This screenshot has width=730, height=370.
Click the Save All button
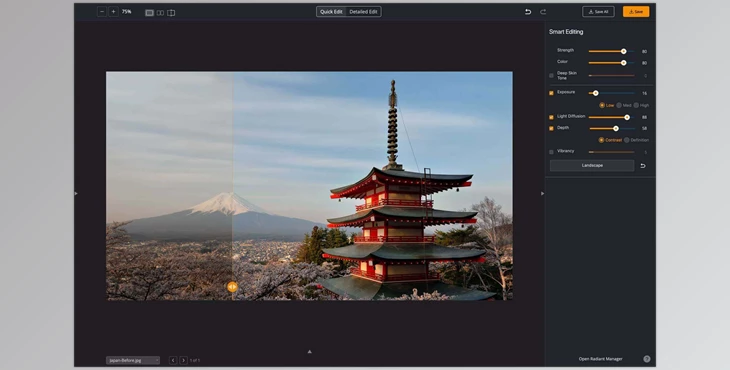598,12
